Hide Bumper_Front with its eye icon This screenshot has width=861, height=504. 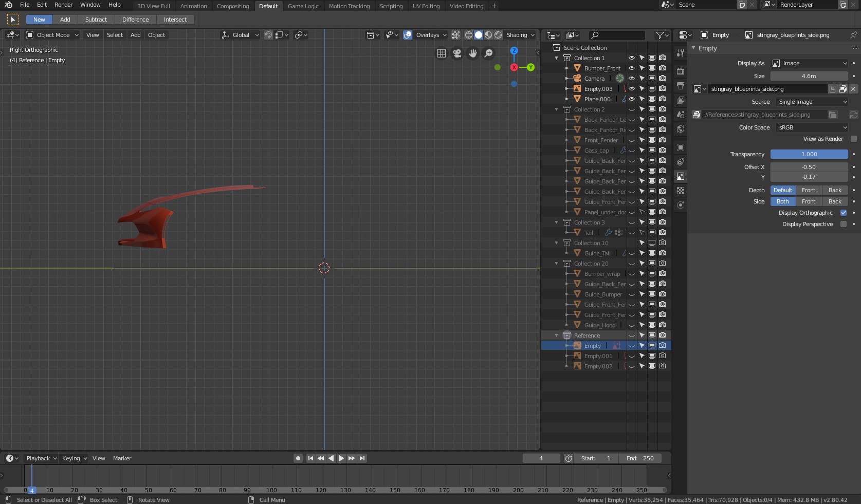tap(632, 68)
